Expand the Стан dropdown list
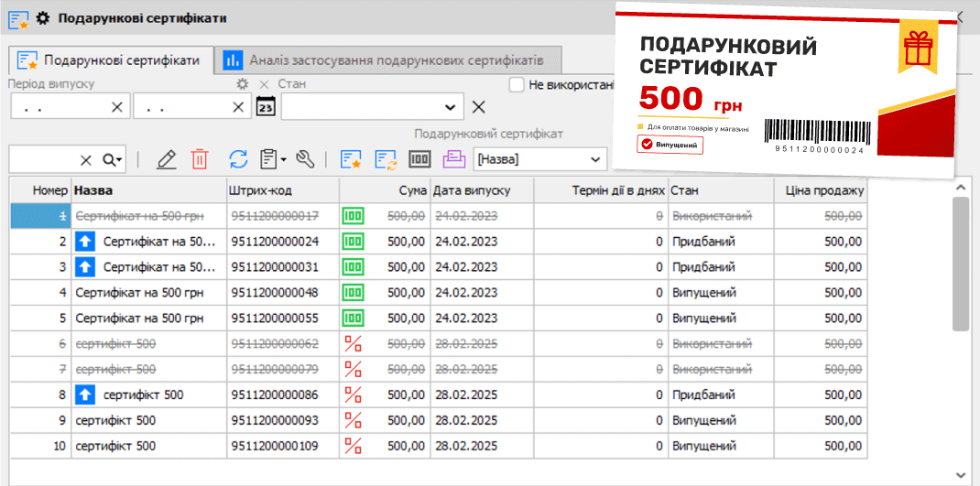Screen dimensions: 980x486 [x=450, y=107]
